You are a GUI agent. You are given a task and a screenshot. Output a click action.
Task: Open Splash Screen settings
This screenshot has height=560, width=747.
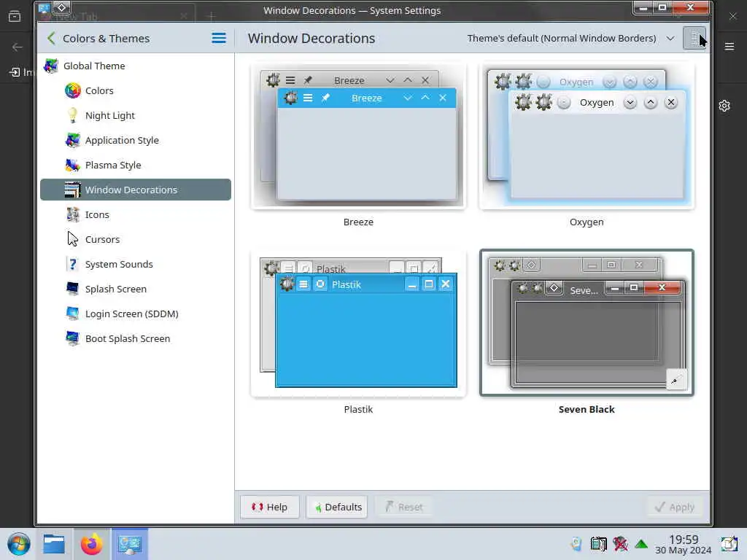click(x=136, y=289)
